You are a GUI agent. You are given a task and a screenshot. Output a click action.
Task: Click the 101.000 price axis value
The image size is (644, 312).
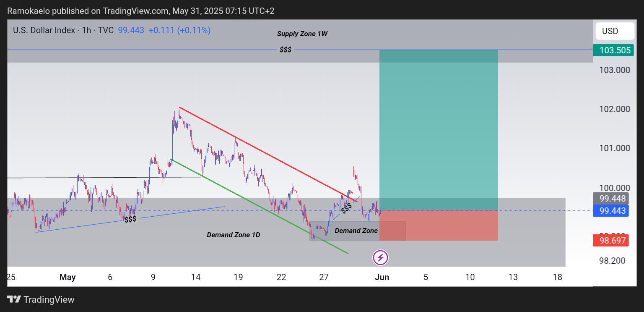[615, 148]
